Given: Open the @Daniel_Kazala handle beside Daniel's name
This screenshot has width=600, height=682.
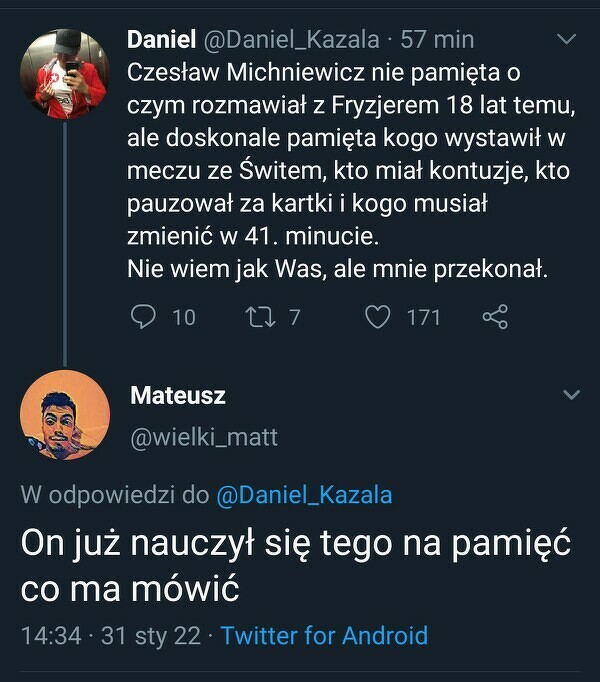Looking at the screenshot, I should point(292,40).
